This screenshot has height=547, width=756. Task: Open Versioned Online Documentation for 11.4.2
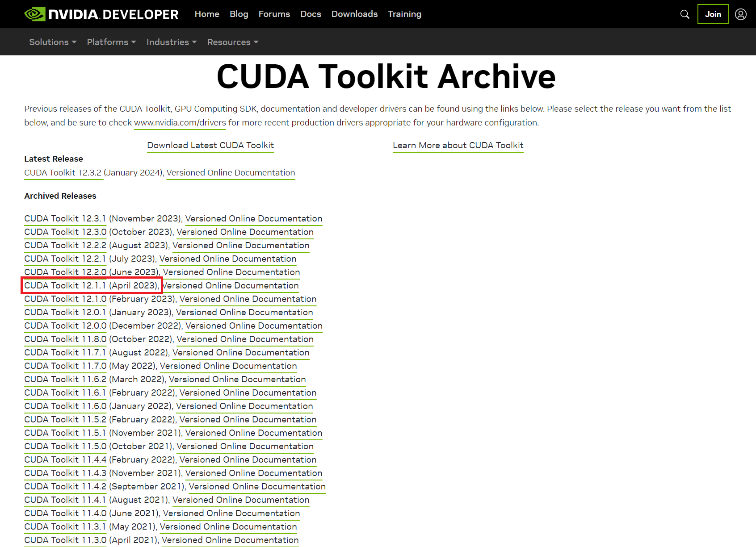tap(257, 487)
